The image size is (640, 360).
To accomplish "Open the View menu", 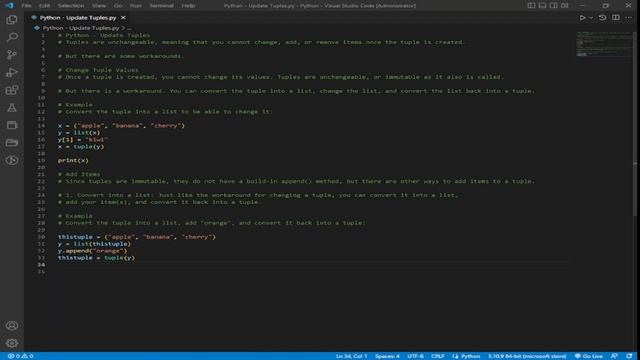I will tap(99, 6).
